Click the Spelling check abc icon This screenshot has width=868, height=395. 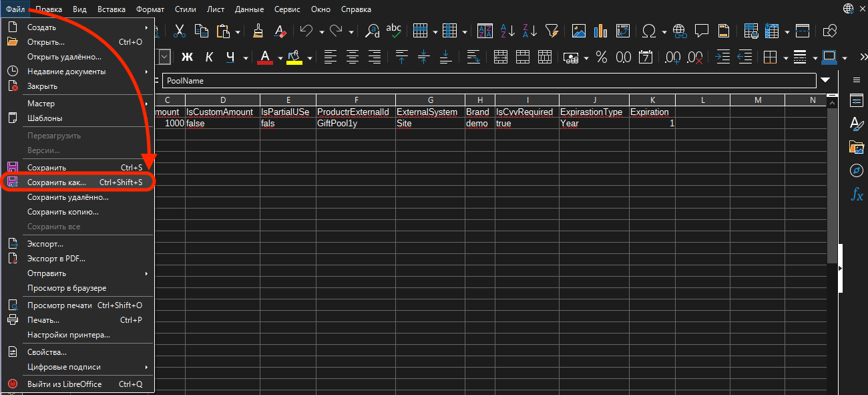coord(394,31)
